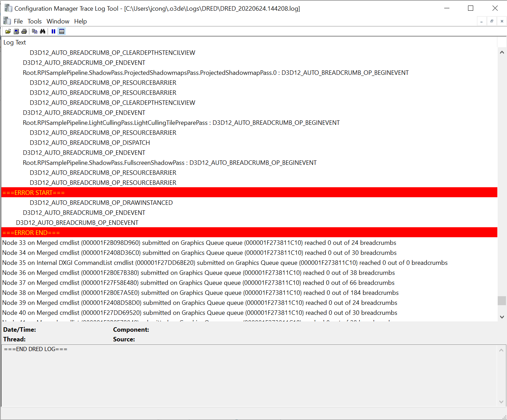Click the CMTrace app icon in menu bar
Image resolution: width=507 pixels, height=420 pixels.
pyautogui.click(x=7, y=21)
